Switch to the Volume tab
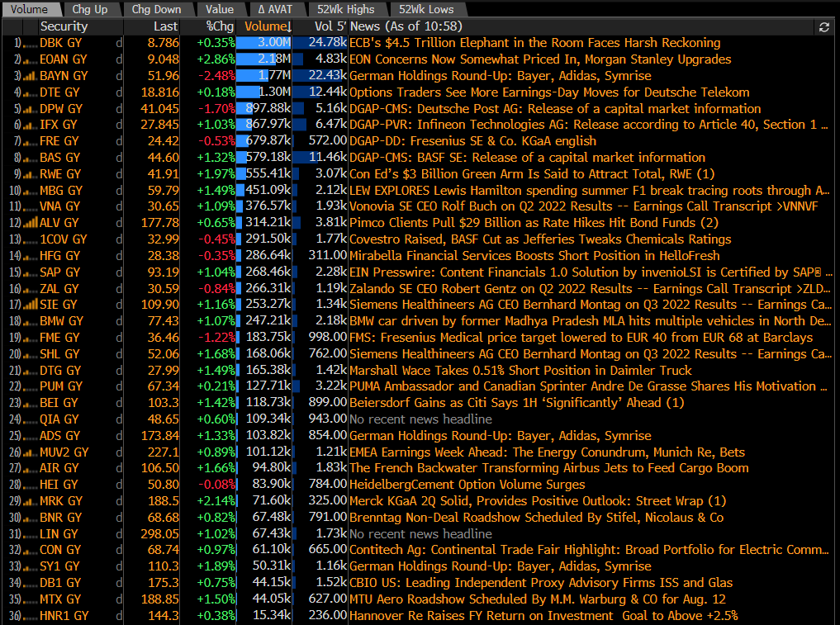The height and width of the screenshot is (625, 840). pyautogui.click(x=29, y=9)
